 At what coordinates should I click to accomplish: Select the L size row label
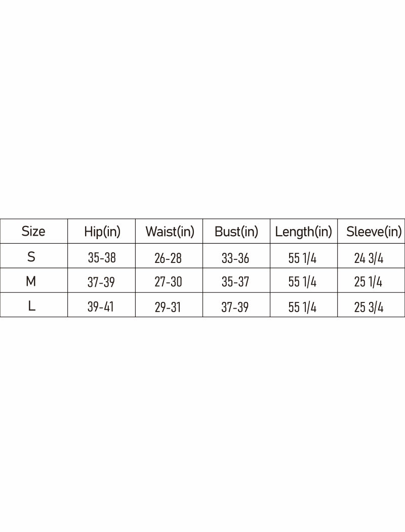click(31, 306)
